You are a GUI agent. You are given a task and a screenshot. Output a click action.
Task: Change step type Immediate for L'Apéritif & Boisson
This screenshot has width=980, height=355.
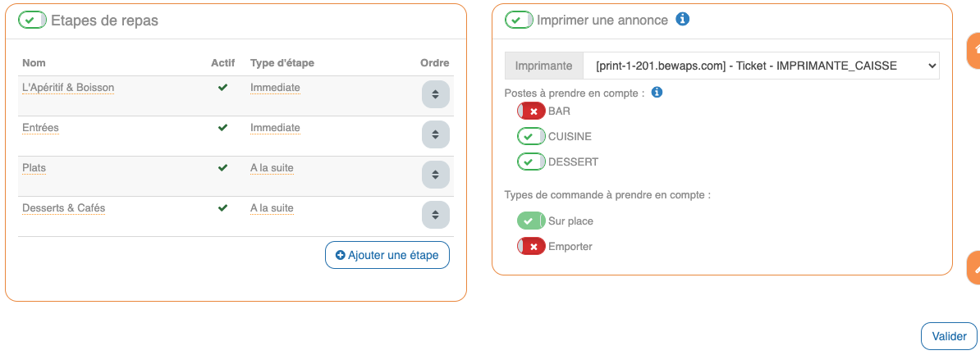coord(275,88)
